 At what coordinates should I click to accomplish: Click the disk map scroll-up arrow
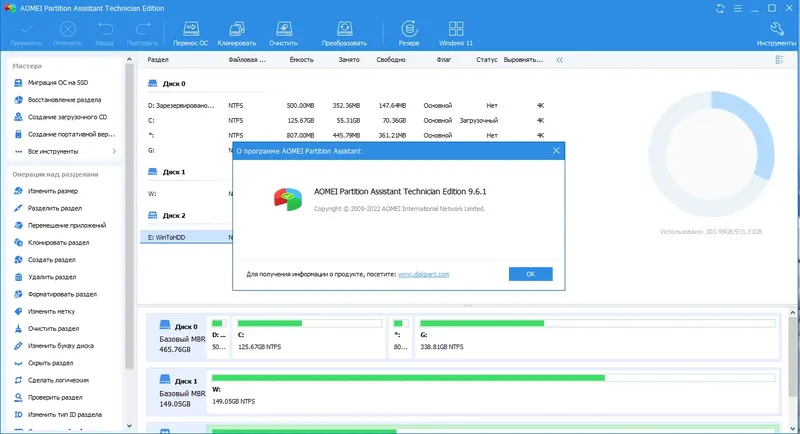coord(793,313)
